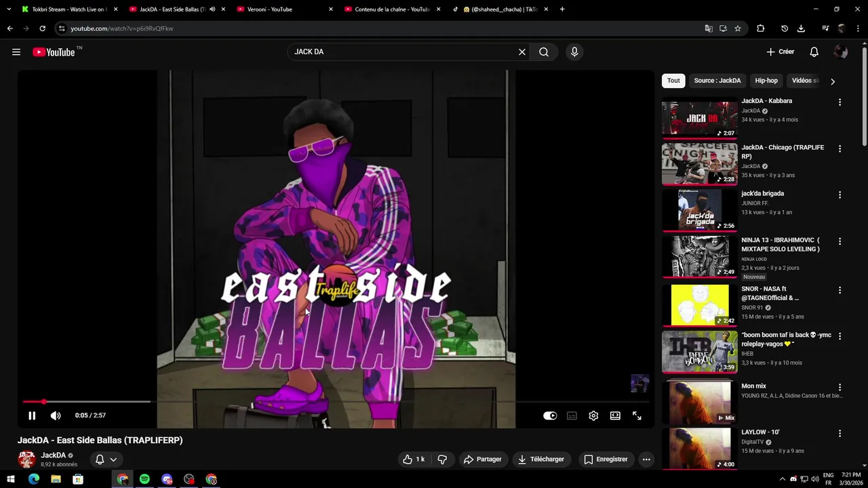The image size is (868, 488).
Task: Open the system volume tray icon
Action: pos(816,479)
